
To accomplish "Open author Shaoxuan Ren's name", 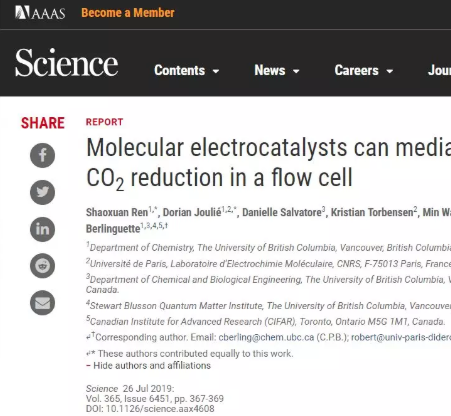I will (x=117, y=212).
